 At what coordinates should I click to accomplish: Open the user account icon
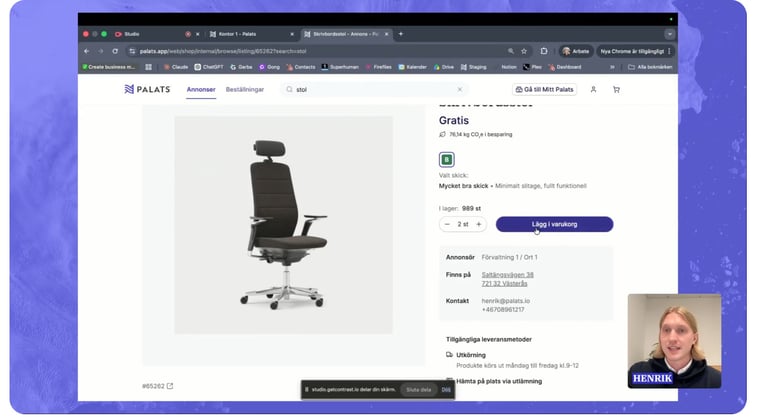pyautogui.click(x=593, y=90)
